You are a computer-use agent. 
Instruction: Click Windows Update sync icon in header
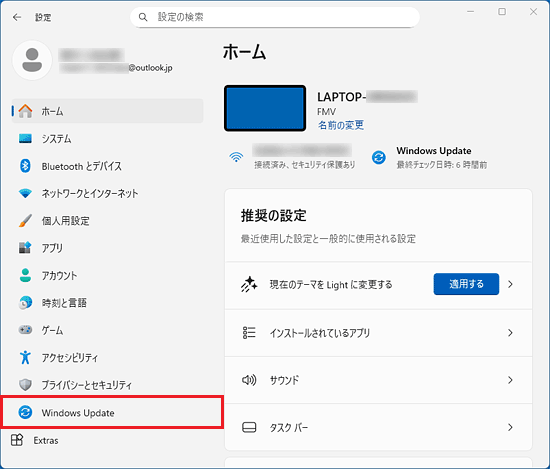[379, 158]
